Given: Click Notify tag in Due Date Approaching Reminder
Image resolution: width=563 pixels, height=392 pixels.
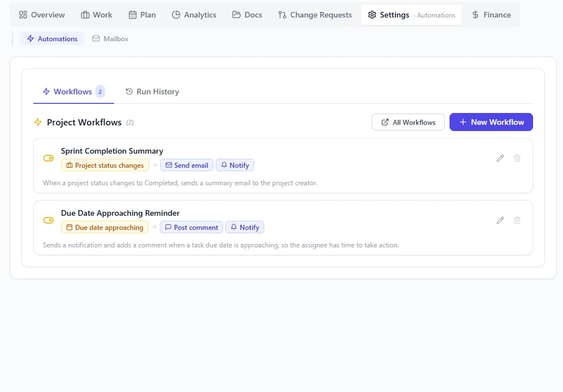Looking at the screenshot, I should click(x=245, y=228).
